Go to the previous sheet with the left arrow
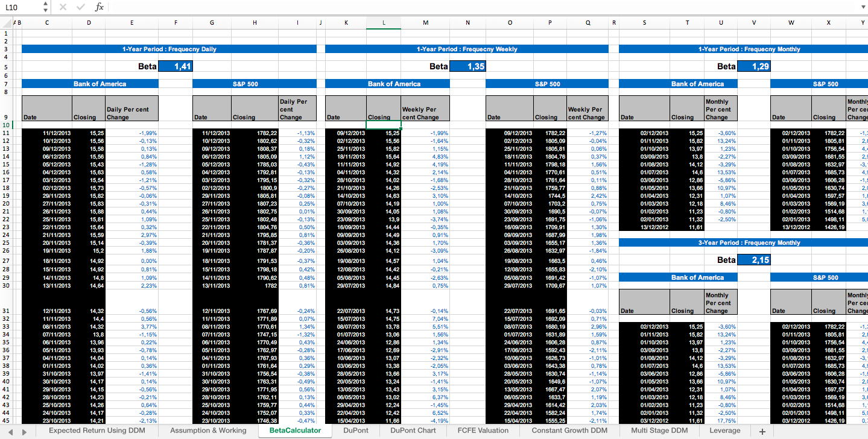This screenshot has height=439, width=868. coord(9,432)
